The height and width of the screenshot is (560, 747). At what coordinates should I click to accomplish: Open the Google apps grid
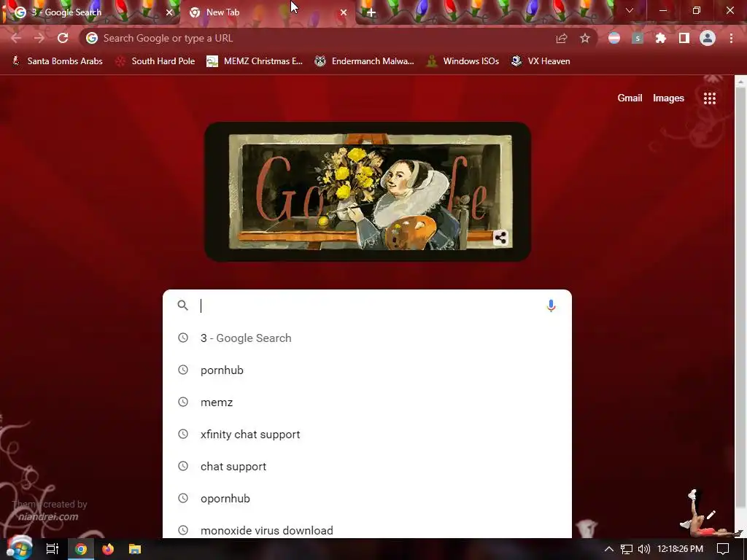710,98
